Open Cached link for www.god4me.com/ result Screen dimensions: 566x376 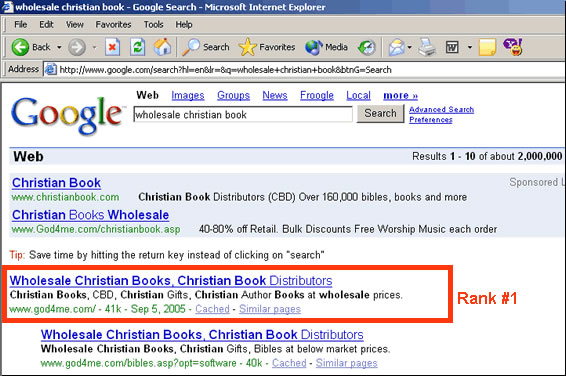click(212, 309)
